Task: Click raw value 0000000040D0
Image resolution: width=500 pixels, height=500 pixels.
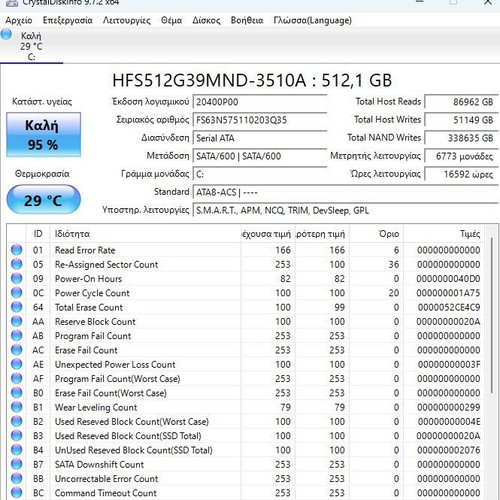Action: point(448,279)
